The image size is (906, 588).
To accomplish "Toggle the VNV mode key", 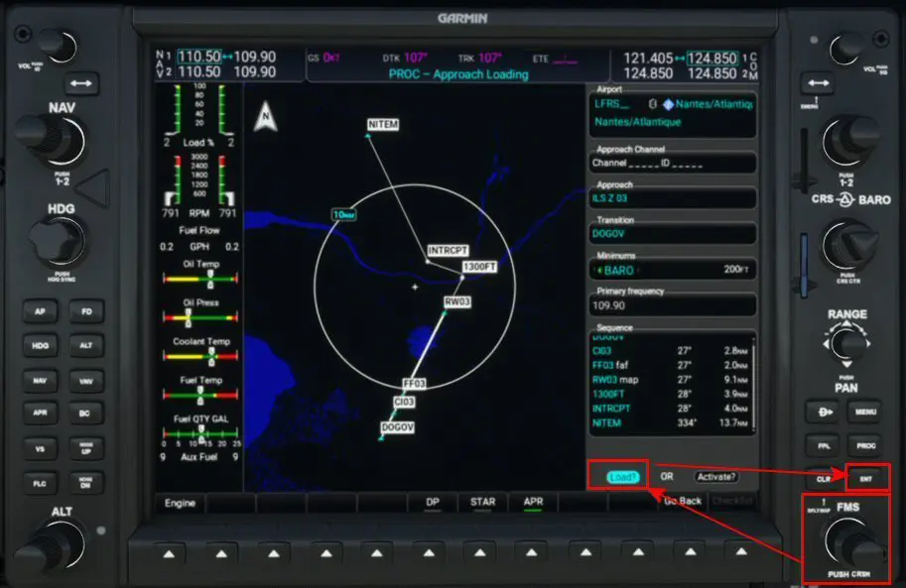I will pos(86,381).
